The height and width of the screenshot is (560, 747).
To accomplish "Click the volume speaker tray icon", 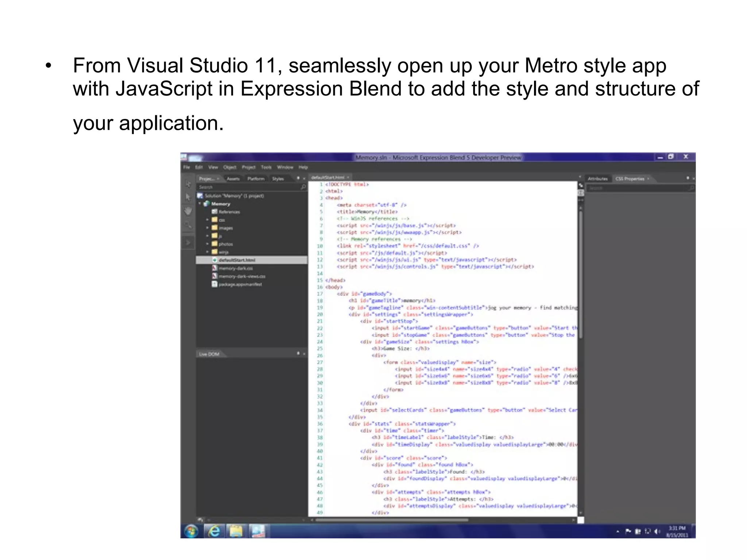I will click(x=657, y=532).
